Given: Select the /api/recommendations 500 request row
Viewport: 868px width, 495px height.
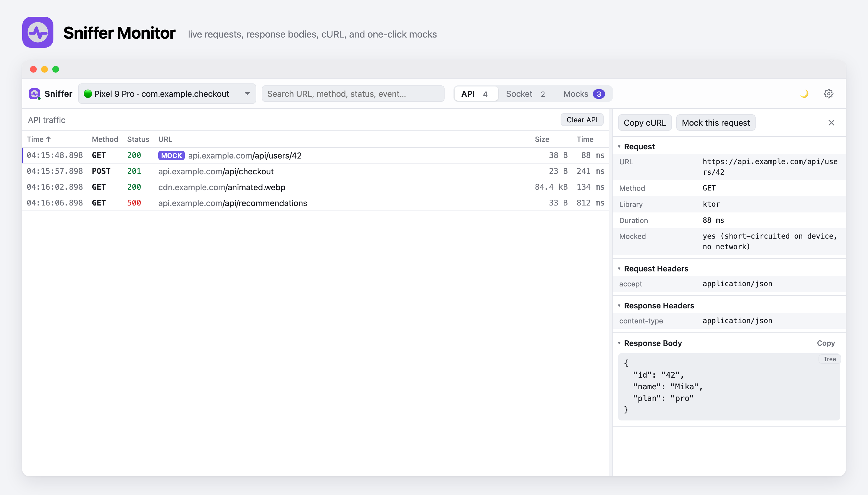Looking at the screenshot, I should [316, 203].
